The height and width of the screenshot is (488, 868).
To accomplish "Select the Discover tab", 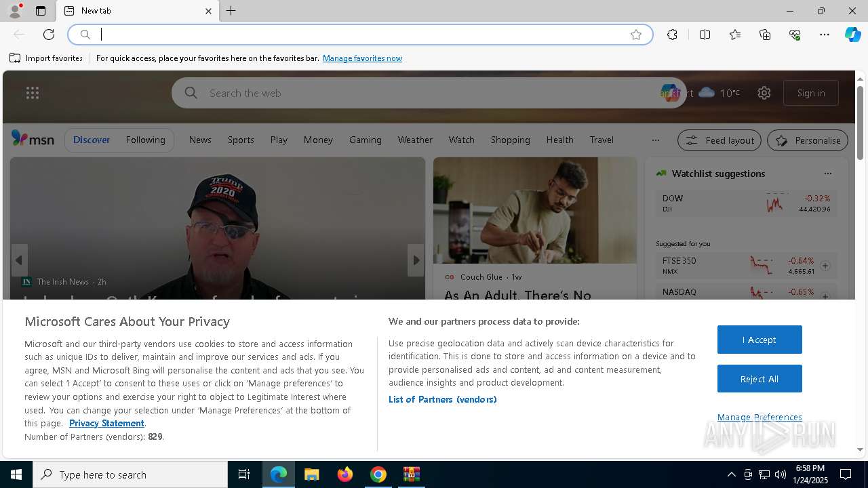I will pos(92,140).
